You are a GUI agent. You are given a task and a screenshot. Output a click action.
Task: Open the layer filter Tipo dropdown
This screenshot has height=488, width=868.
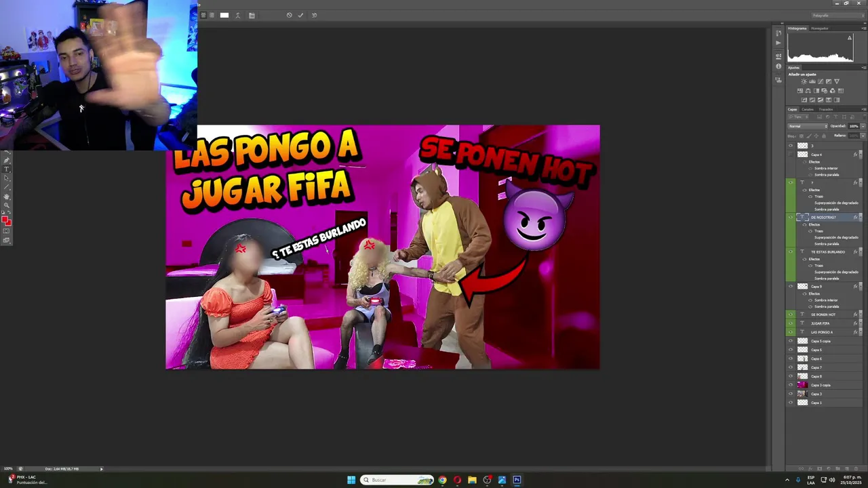(x=798, y=117)
